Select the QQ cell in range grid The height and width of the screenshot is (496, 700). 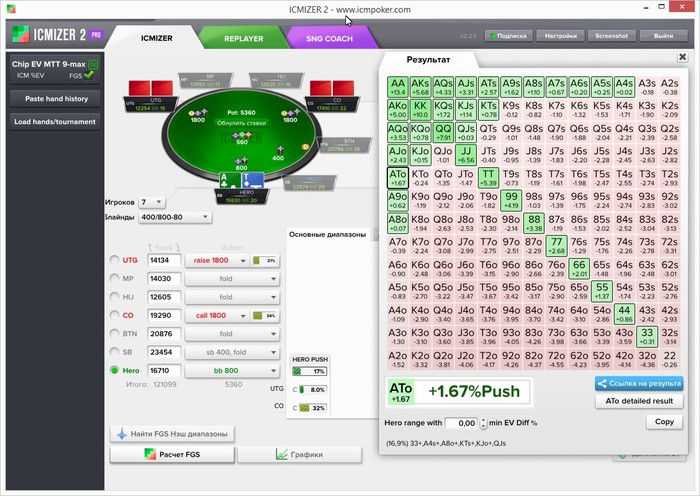443,133
